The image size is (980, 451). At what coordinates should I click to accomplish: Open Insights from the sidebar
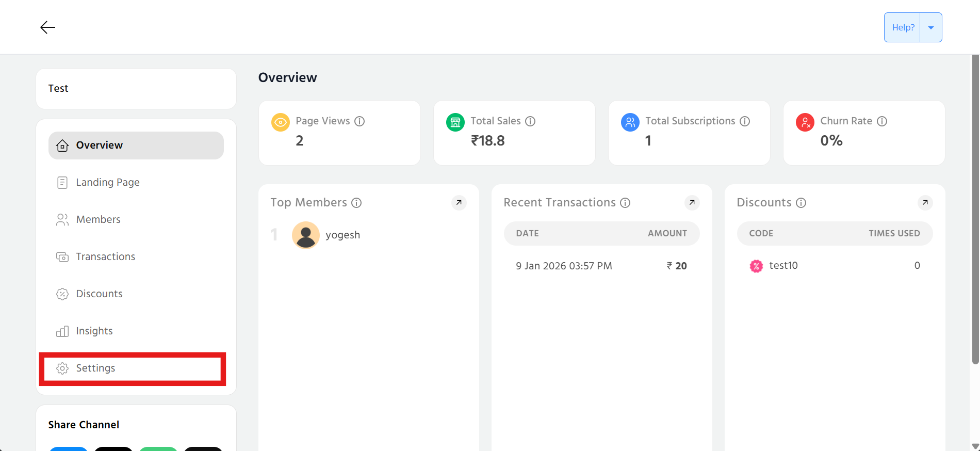tap(94, 331)
